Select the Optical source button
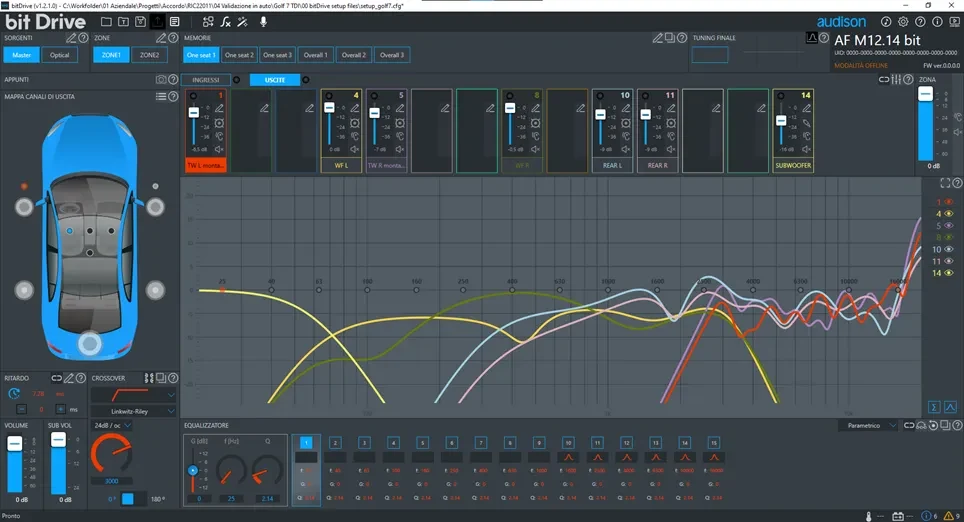 (x=60, y=55)
